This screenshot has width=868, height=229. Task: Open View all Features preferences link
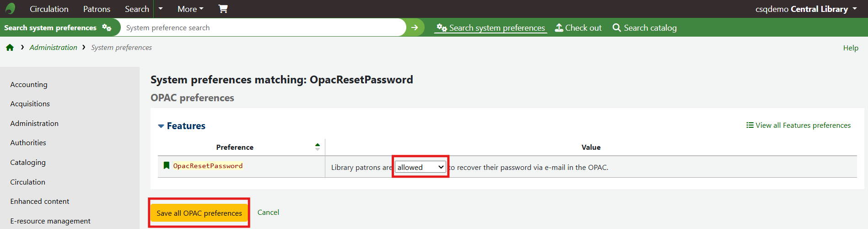point(798,125)
